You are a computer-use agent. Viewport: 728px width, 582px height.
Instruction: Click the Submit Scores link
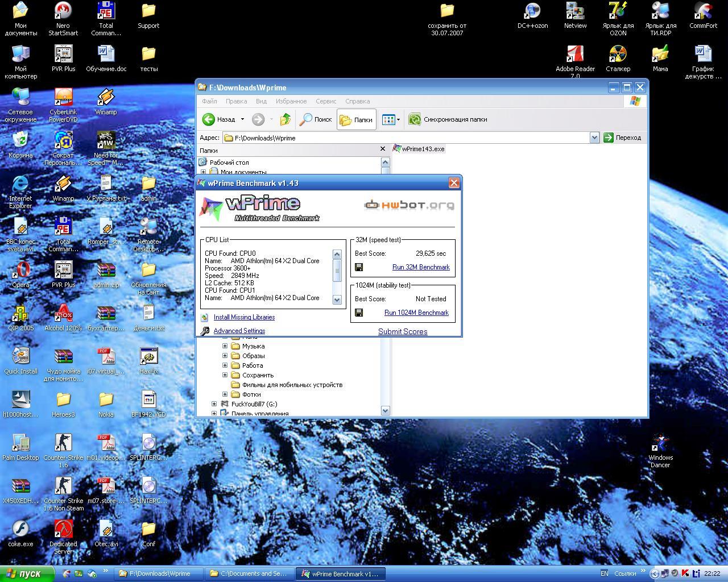coord(403,331)
